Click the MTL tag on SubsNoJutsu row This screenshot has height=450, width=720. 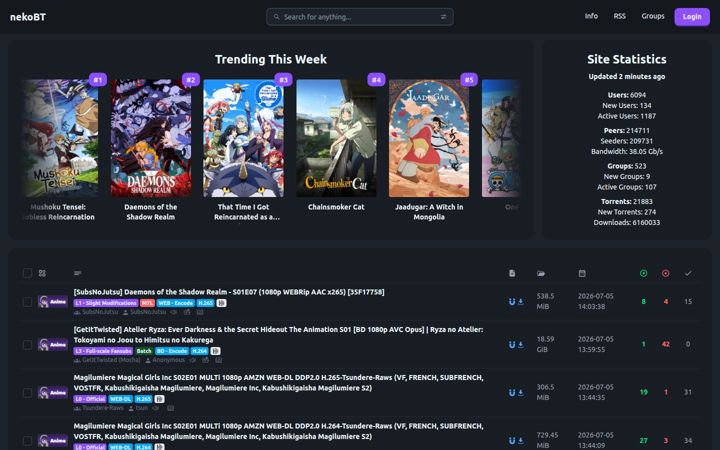coord(147,303)
